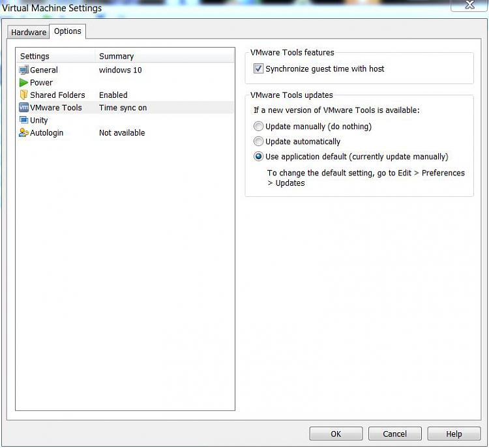
Task: Click the Shared Folders folder icon
Action: click(23, 95)
